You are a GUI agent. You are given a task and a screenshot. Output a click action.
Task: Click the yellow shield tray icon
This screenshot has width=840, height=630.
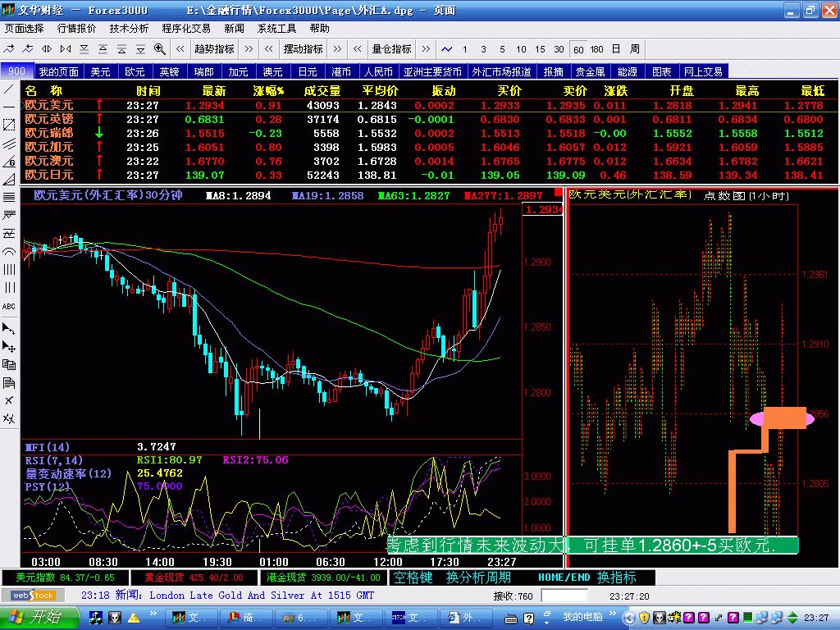[644, 618]
